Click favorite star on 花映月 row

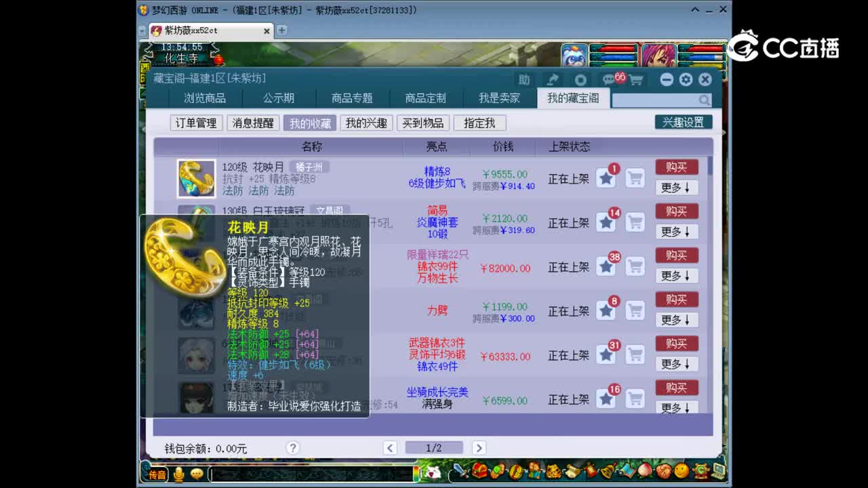pyautogui.click(x=606, y=178)
